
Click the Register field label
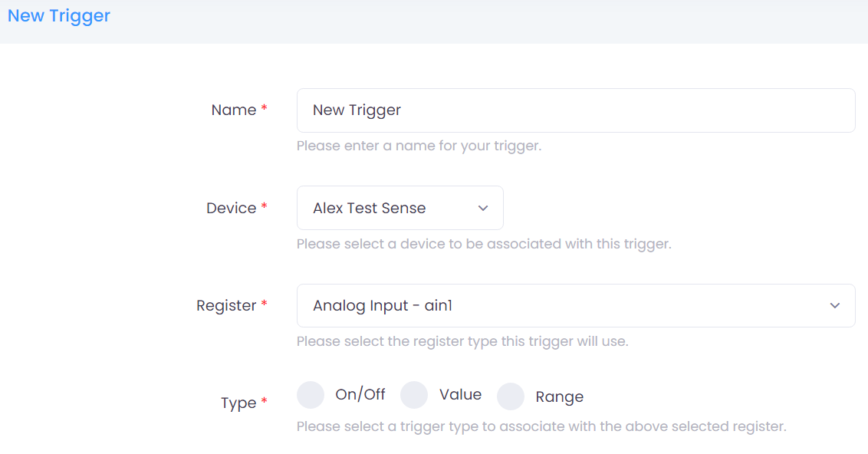(x=226, y=306)
